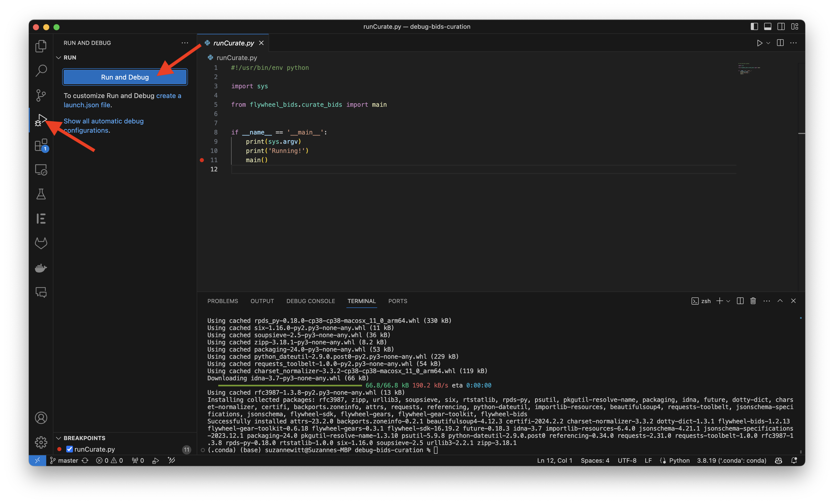
Task: Switch to the PORTS tab
Action: tap(398, 301)
